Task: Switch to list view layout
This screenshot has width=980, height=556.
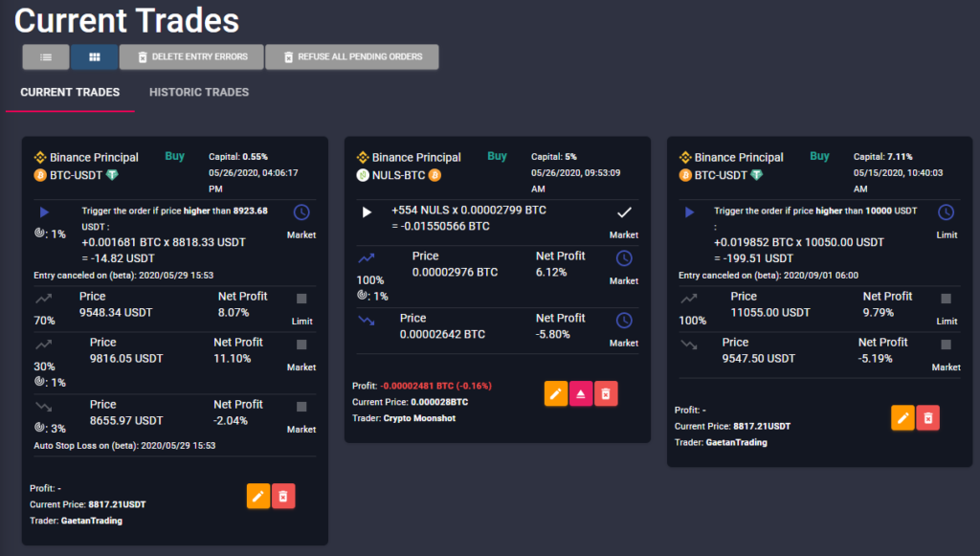Action: [46, 57]
